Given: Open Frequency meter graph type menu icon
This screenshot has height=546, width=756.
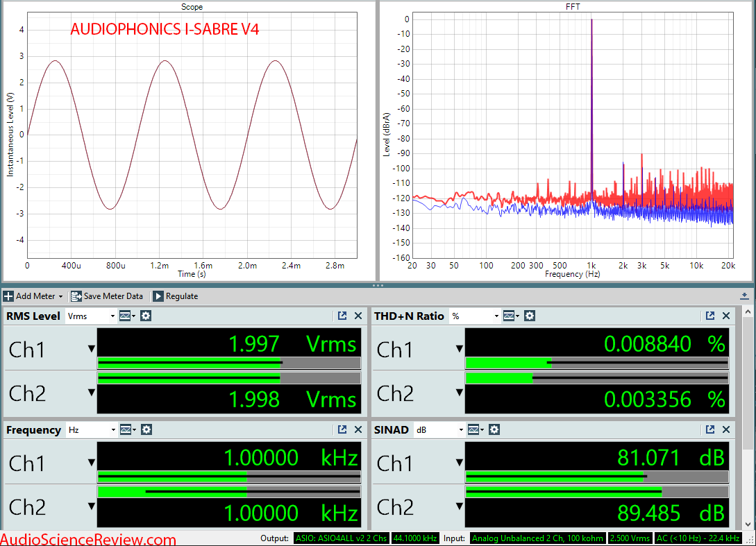Looking at the screenshot, I should tap(128, 430).
